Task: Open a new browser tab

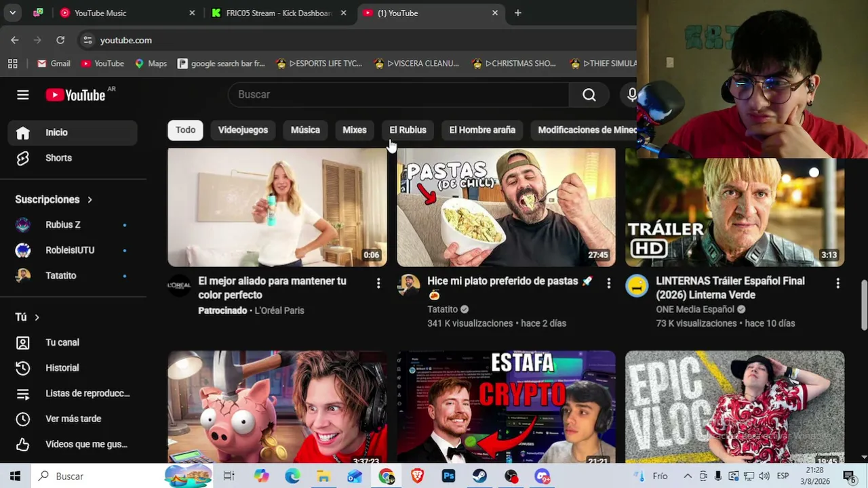Action: [517, 13]
